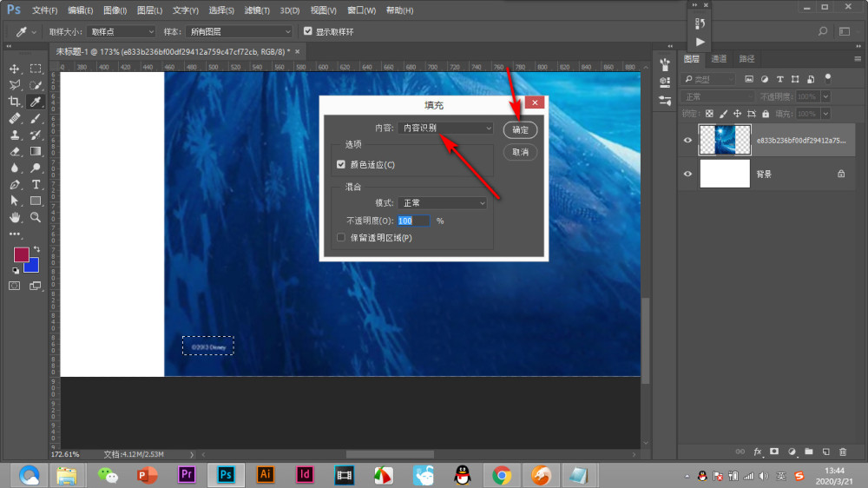Viewport: 868px width, 488px height.
Task: Click the 确定 button
Action: (x=520, y=129)
